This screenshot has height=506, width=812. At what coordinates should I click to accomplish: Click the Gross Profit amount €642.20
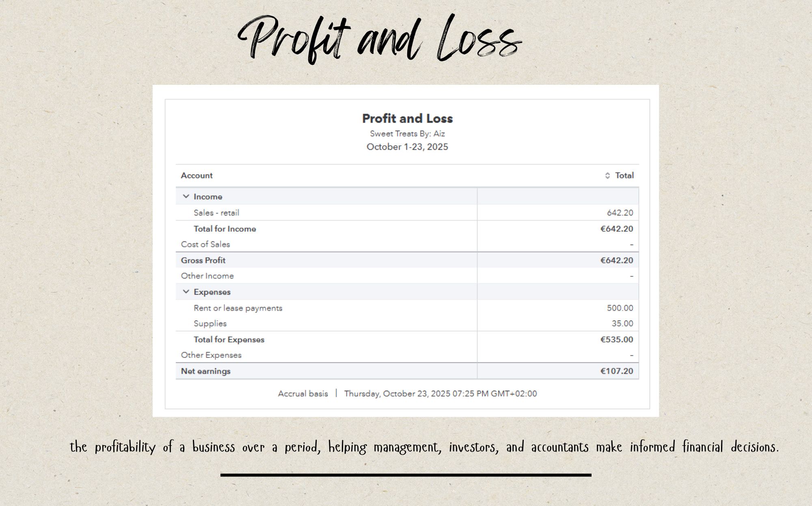point(616,261)
